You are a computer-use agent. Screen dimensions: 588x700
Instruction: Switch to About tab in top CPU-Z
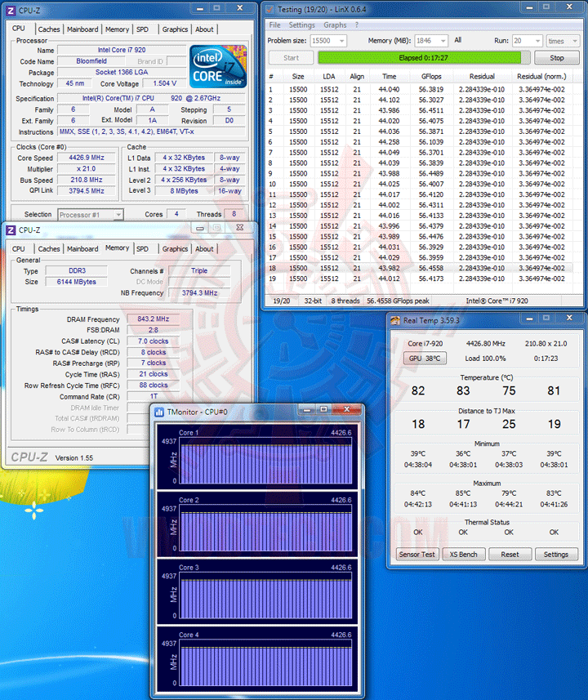[x=204, y=29]
